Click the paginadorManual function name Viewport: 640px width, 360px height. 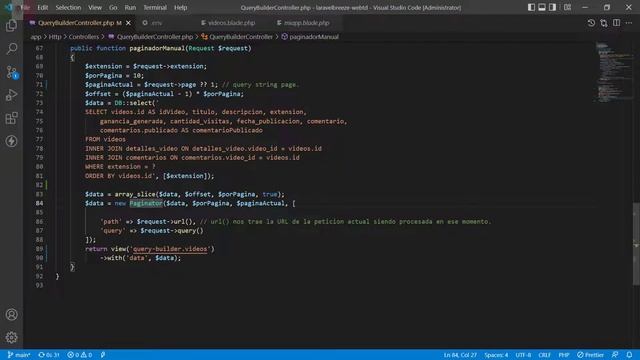(x=157, y=48)
